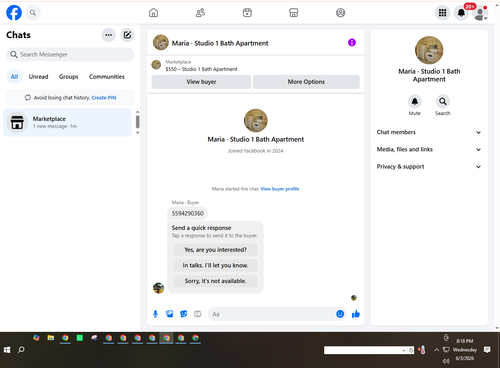Open the Marketplace chat row with new message

coord(68,122)
